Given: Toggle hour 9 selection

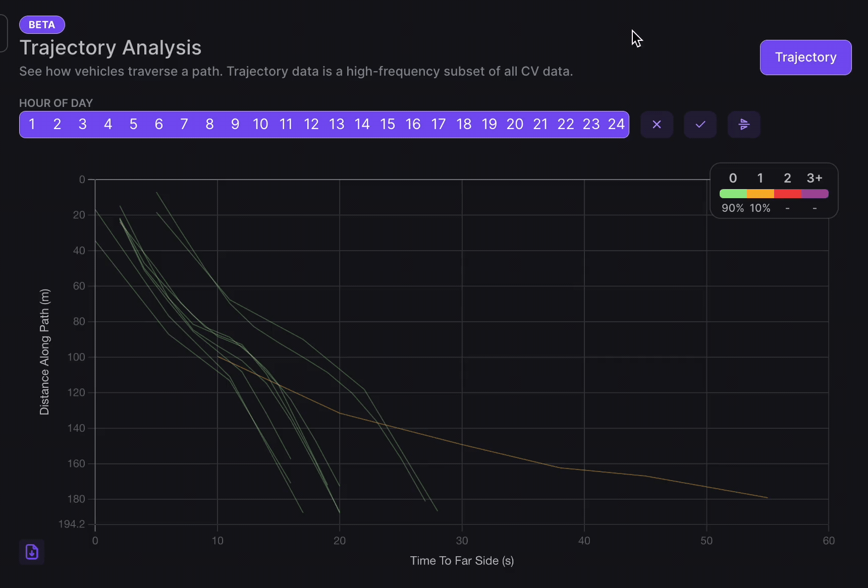Looking at the screenshot, I should coord(235,124).
